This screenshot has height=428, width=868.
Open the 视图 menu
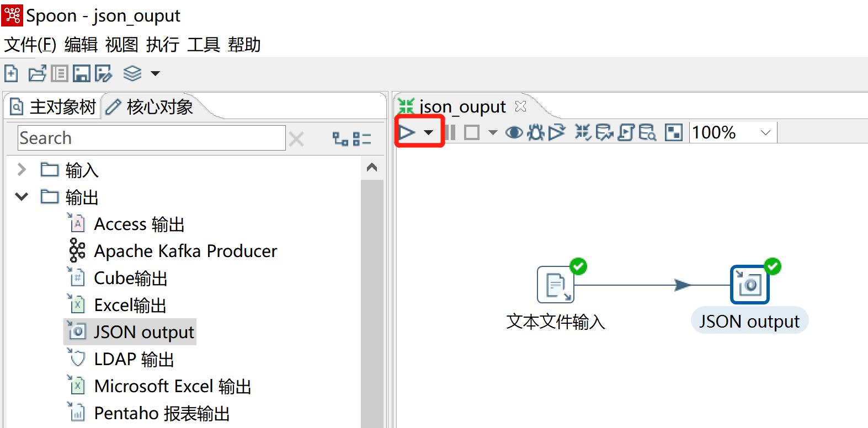122,44
